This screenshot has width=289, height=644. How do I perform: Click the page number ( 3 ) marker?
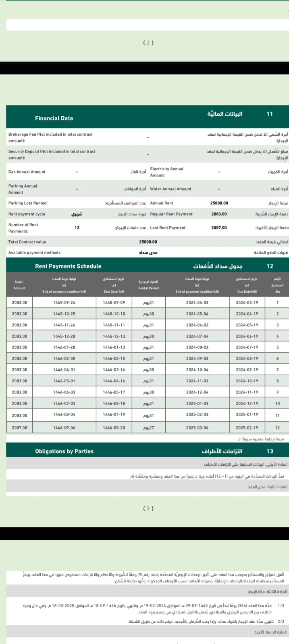coord(148,508)
